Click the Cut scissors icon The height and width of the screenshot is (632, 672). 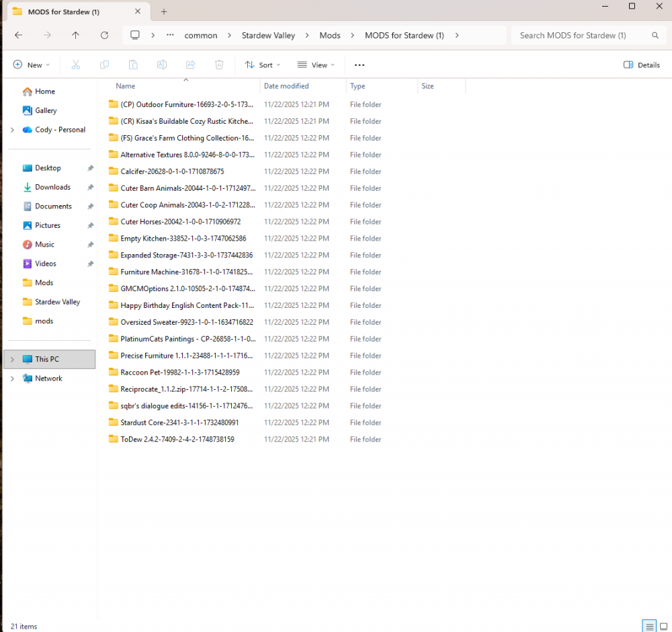(76, 65)
